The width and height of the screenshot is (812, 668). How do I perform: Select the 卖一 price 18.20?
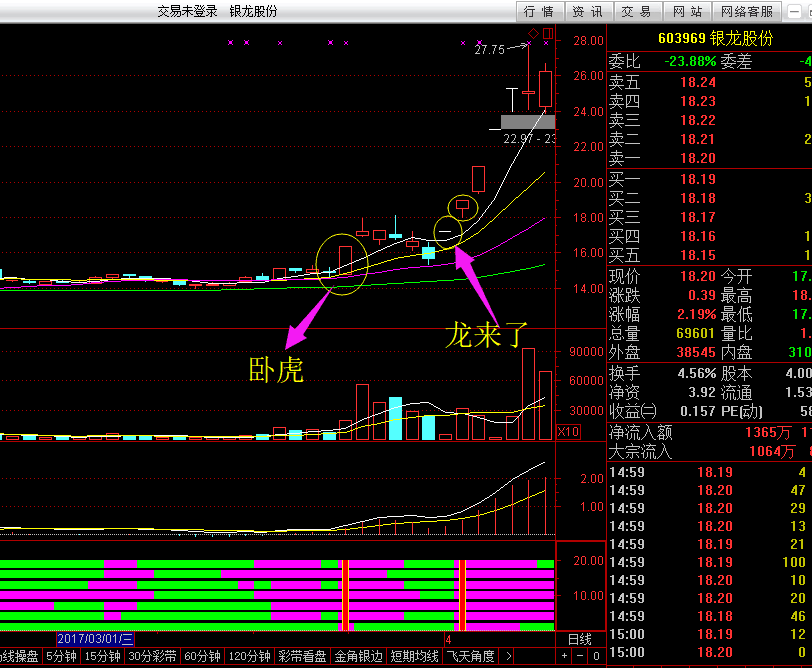[698, 158]
